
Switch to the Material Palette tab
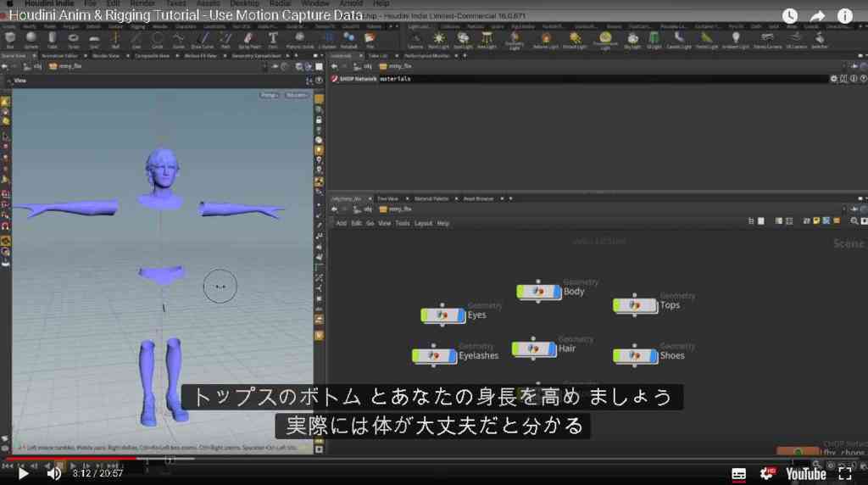coord(431,198)
